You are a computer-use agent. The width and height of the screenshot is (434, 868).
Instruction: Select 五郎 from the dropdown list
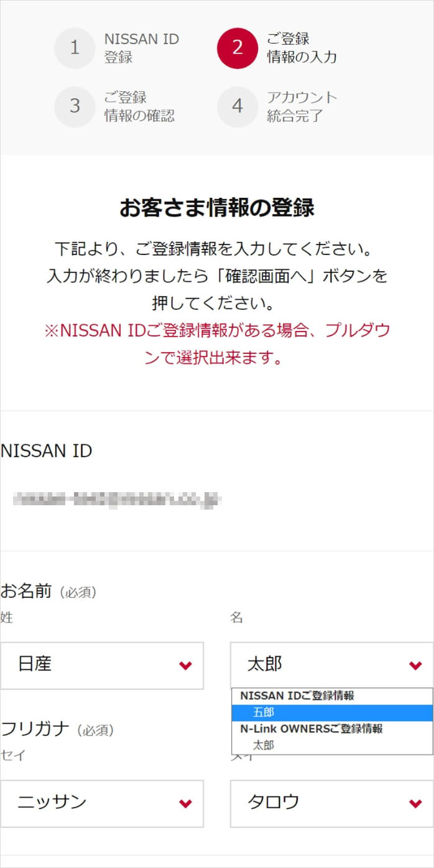(x=332, y=713)
